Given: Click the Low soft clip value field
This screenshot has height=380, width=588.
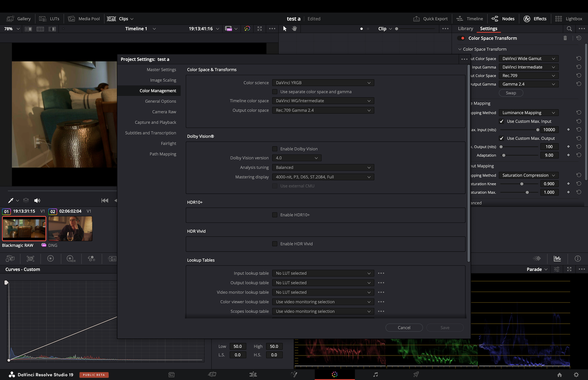Looking at the screenshot, I should (x=238, y=346).
